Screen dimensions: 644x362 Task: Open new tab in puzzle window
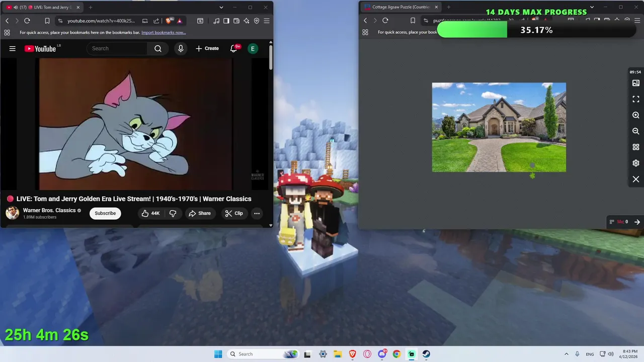449,7
